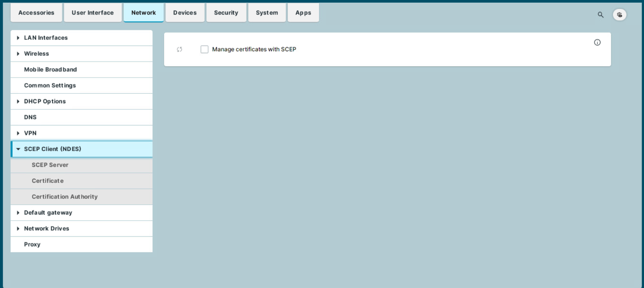Image resolution: width=644 pixels, height=288 pixels.
Task: Click the round icon beside search
Action: click(x=619, y=15)
